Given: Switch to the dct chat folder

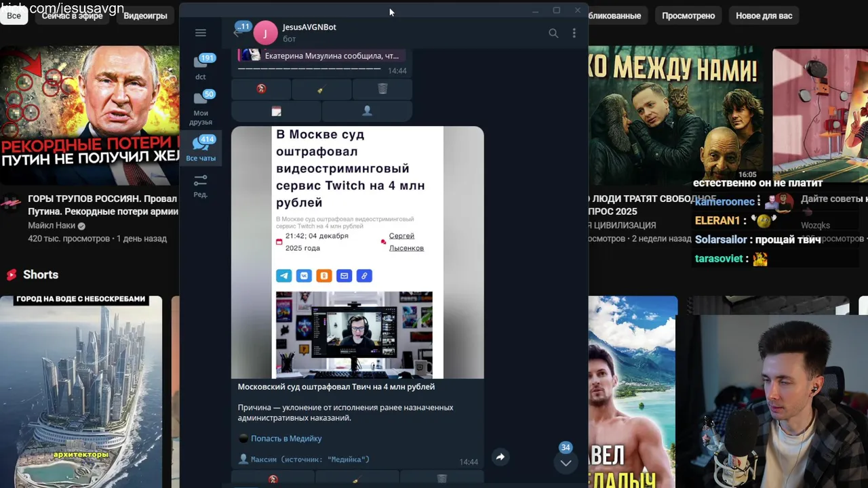Looking at the screenshot, I should click(x=201, y=66).
